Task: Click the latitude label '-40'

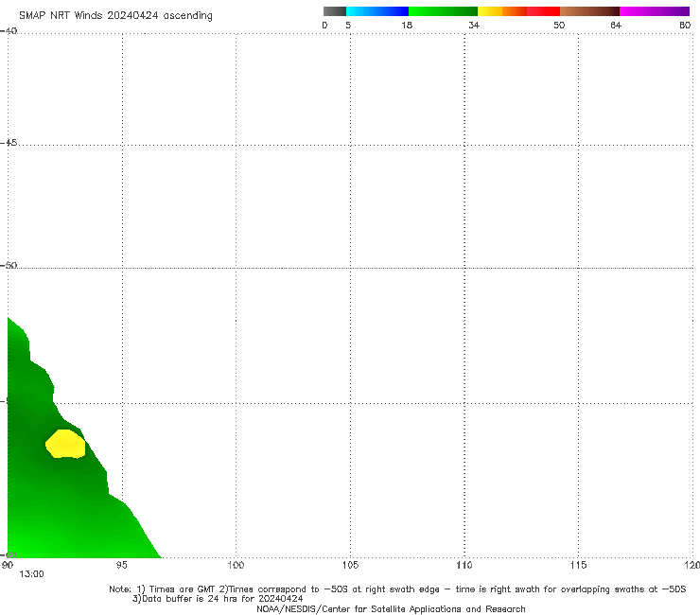Action: click(x=9, y=31)
